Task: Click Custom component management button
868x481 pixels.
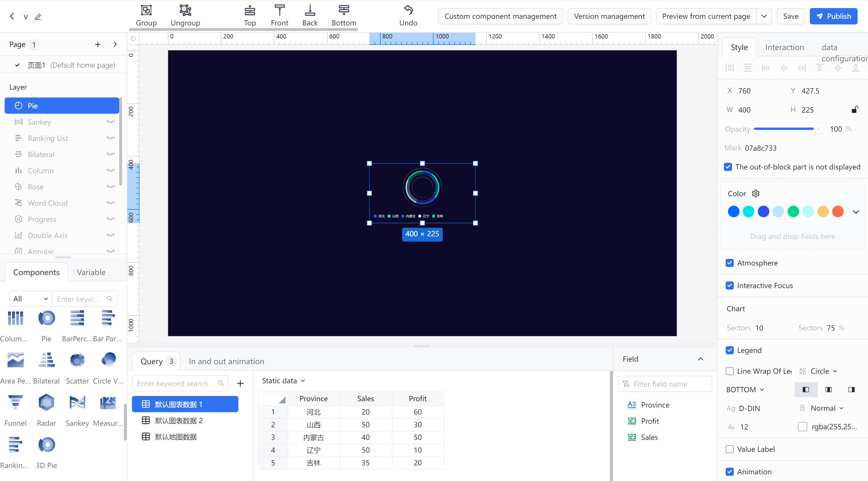Action: [x=500, y=16]
